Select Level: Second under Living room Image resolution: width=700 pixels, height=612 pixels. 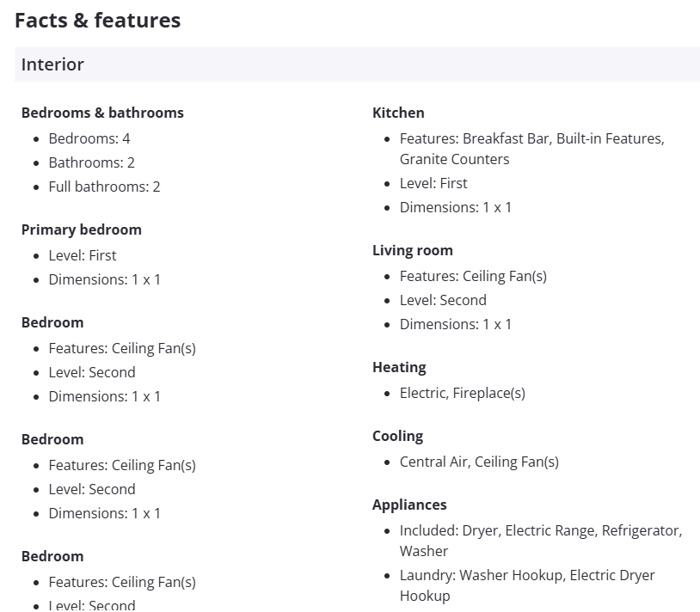(x=443, y=300)
